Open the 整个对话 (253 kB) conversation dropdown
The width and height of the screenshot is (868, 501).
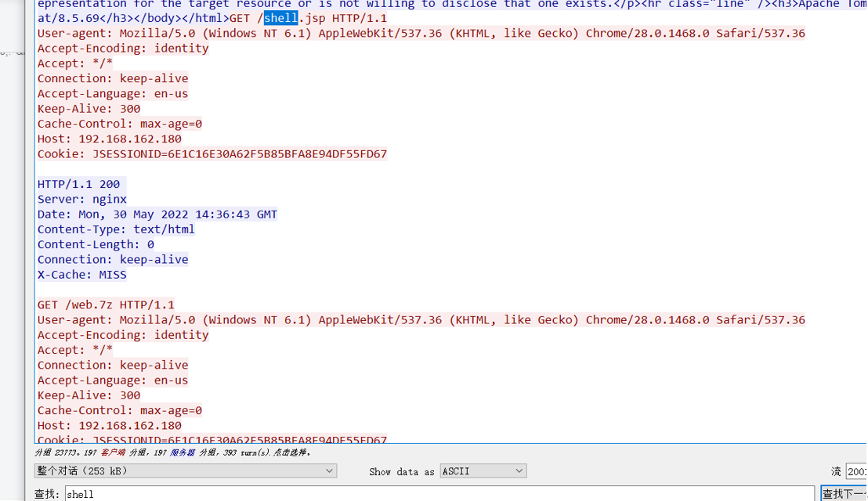[185, 470]
